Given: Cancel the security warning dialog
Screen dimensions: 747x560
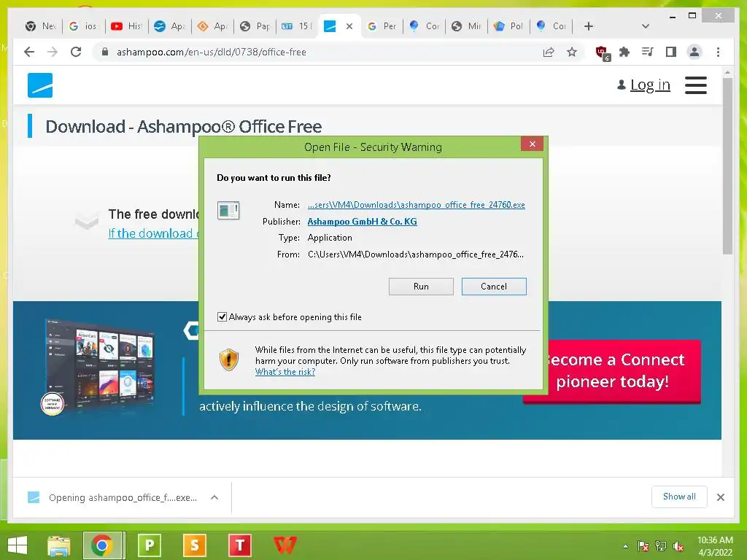Looking at the screenshot, I should coord(494,286).
